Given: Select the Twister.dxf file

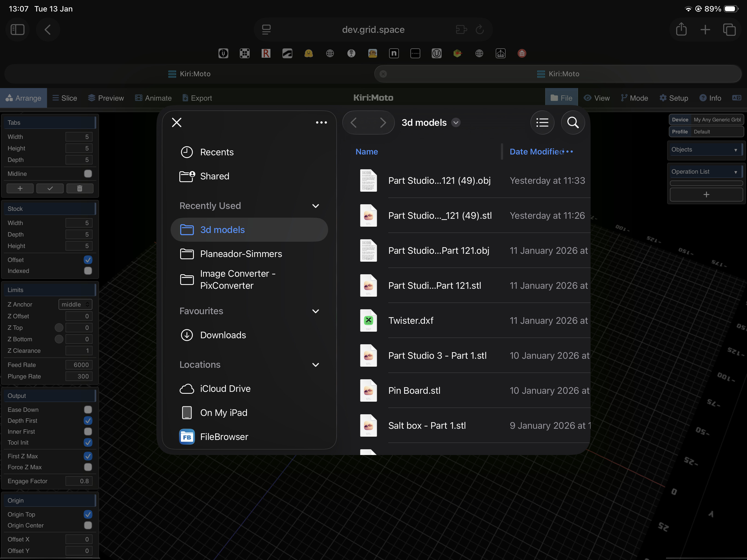Looking at the screenshot, I should 411,320.
